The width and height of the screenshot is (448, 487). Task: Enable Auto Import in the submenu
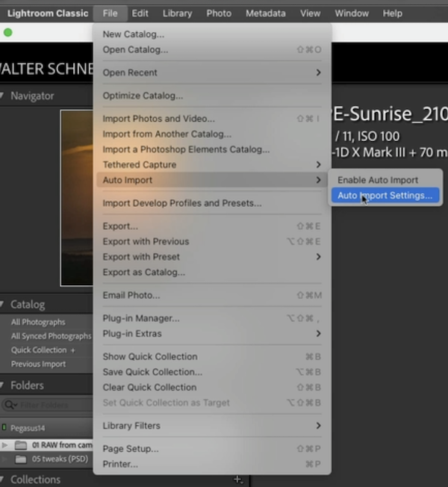pyautogui.click(x=378, y=180)
